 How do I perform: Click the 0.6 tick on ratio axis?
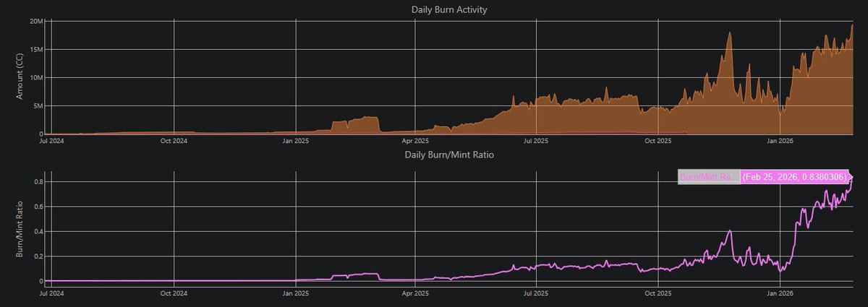tap(37, 207)
